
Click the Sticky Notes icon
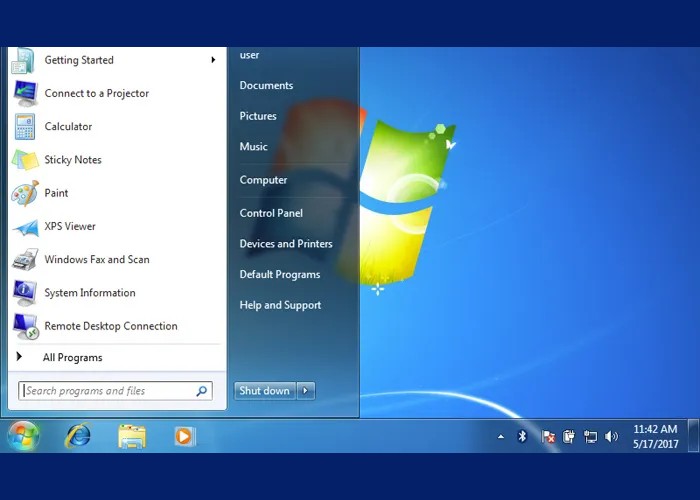click(25, 160)
